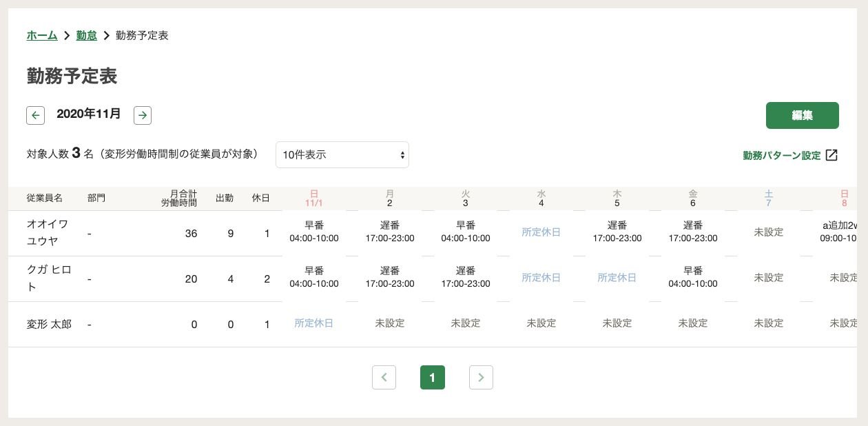Click previous page chevron in pagination
Viewport: 868px width, 426px height.
pyautogui.click(x=384, y=377)
